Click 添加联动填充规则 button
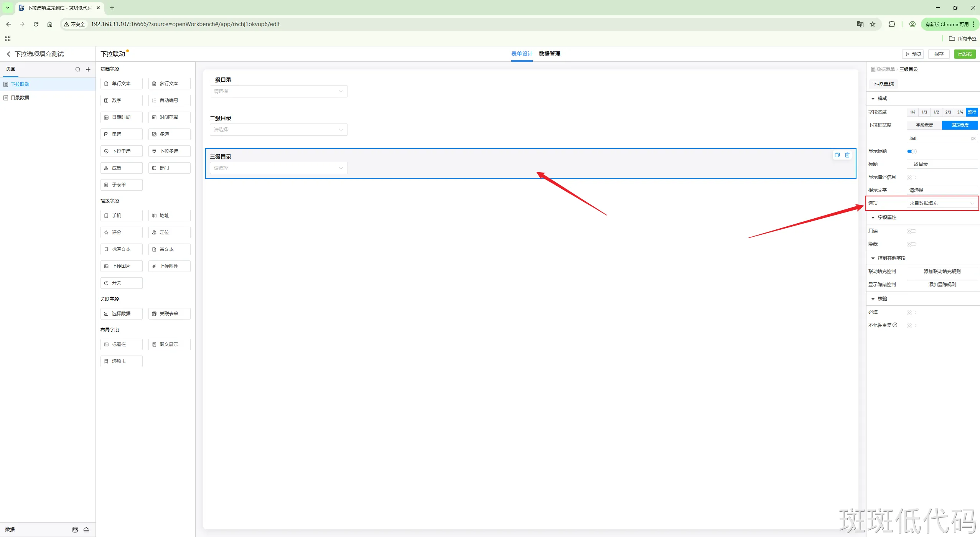Image resolution: width=980 pixels, height=537 pixels. pyautogui.click(x=942, y=272)
